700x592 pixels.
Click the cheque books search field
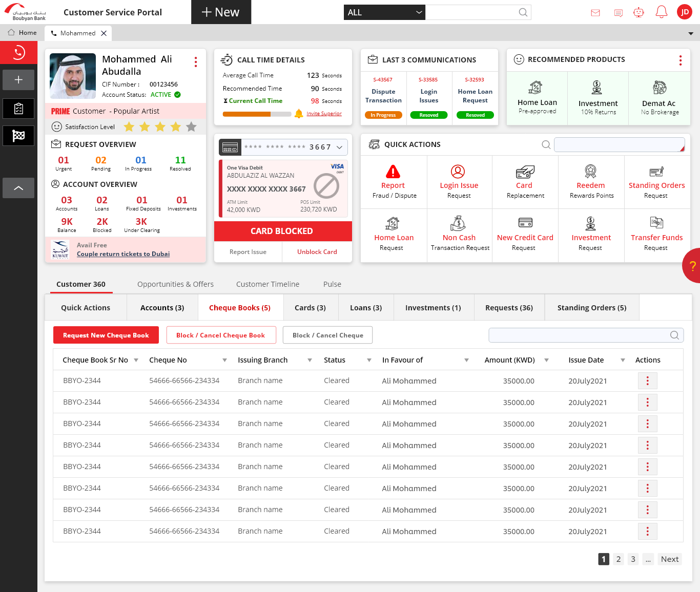[579, 335]
